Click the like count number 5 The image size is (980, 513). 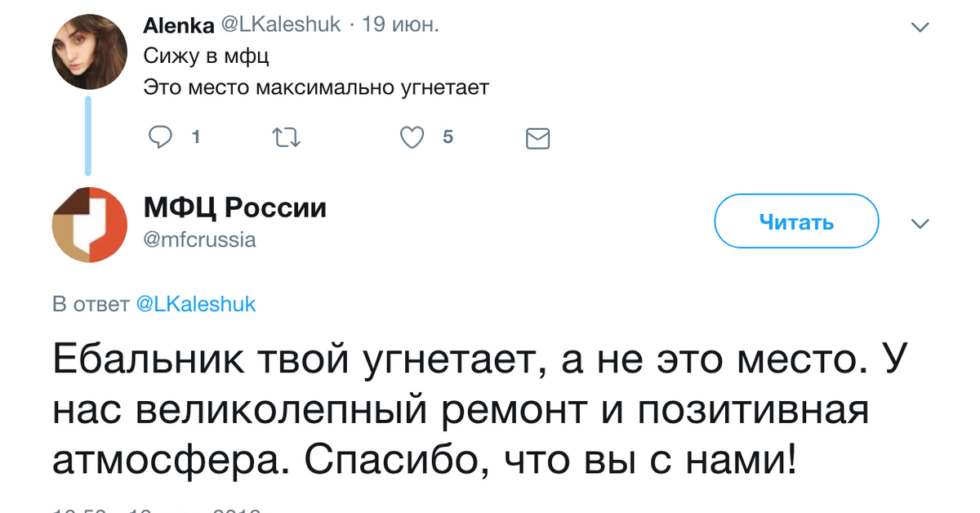[x=448, y=138]
